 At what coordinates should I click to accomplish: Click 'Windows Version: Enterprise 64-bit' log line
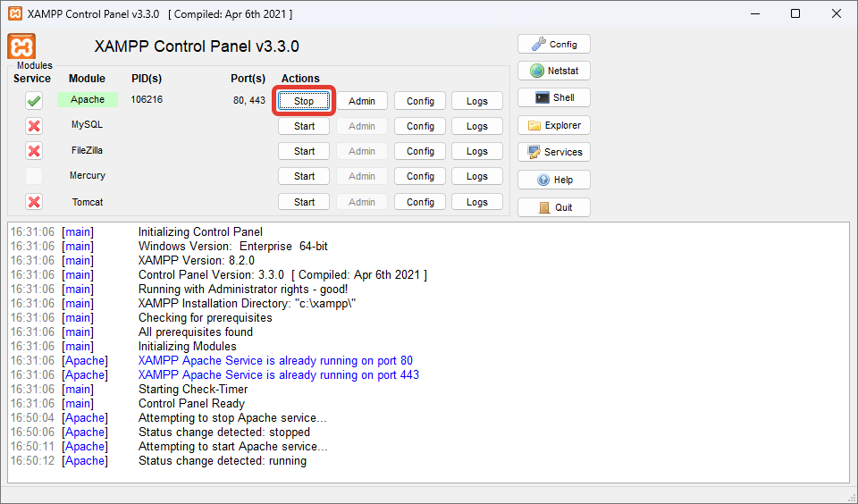pos(233,247)
